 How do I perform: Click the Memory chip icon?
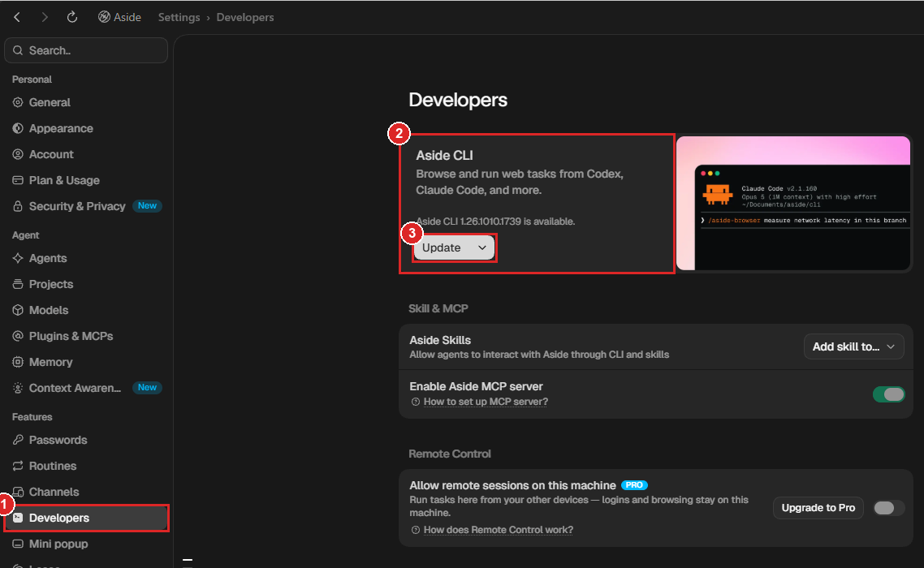[x=18, y=362]
